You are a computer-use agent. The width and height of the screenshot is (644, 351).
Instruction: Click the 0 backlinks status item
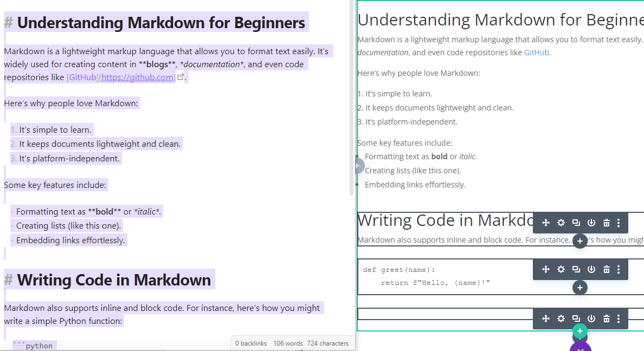click(251, 343)
